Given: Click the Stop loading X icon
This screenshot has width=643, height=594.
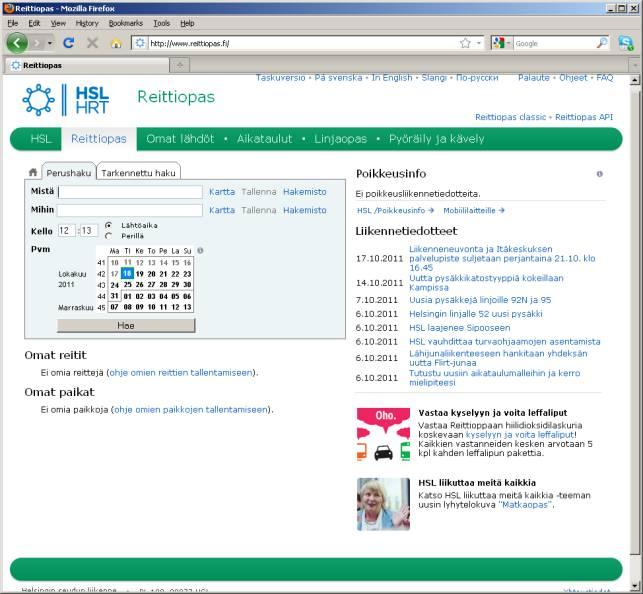Looking at the screenshot, I should (x=92, y=43).
